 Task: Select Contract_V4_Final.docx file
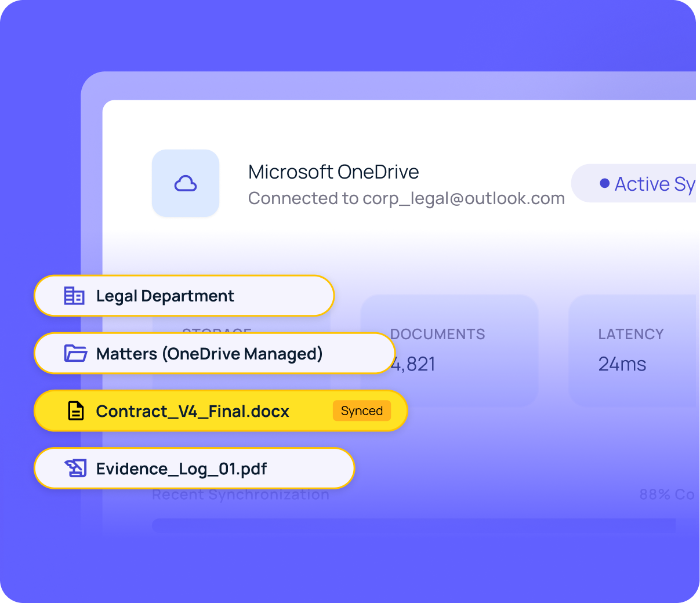(x=221, y=411)
